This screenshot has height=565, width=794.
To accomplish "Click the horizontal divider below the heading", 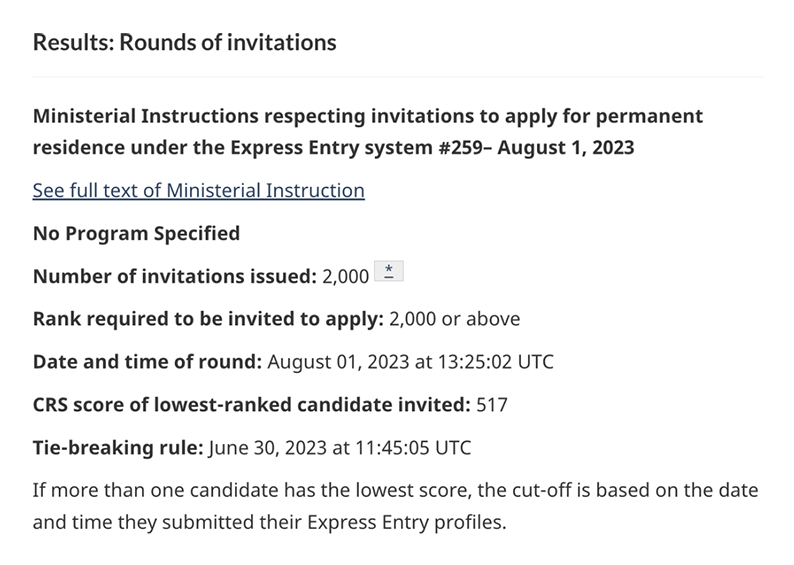I will point(397,77).
